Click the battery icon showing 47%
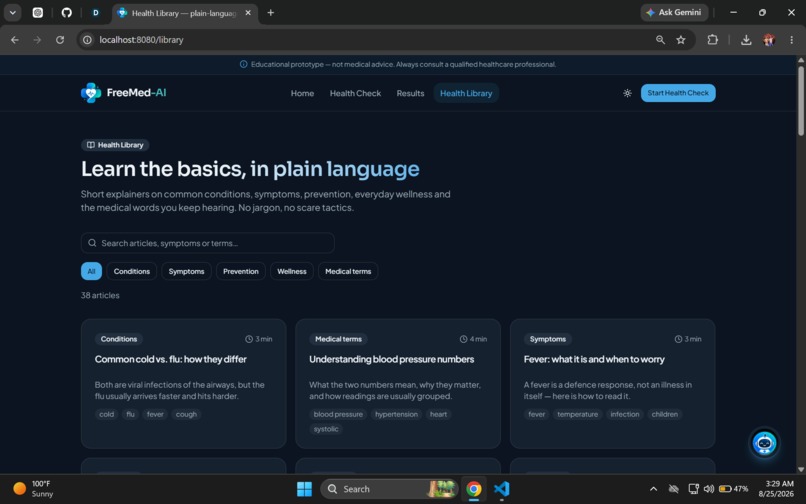Viewport: 806px width, 504px height. 733,489
